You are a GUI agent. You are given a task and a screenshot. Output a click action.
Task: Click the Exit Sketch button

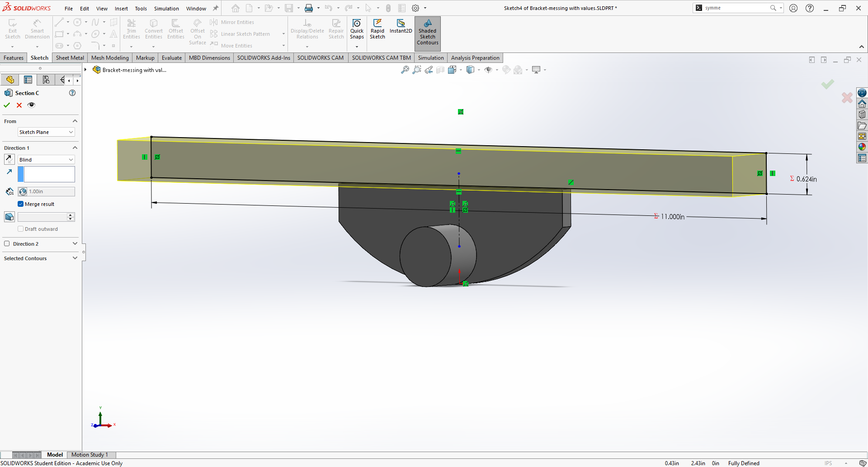pyautogui.click(x=12, y=29)
